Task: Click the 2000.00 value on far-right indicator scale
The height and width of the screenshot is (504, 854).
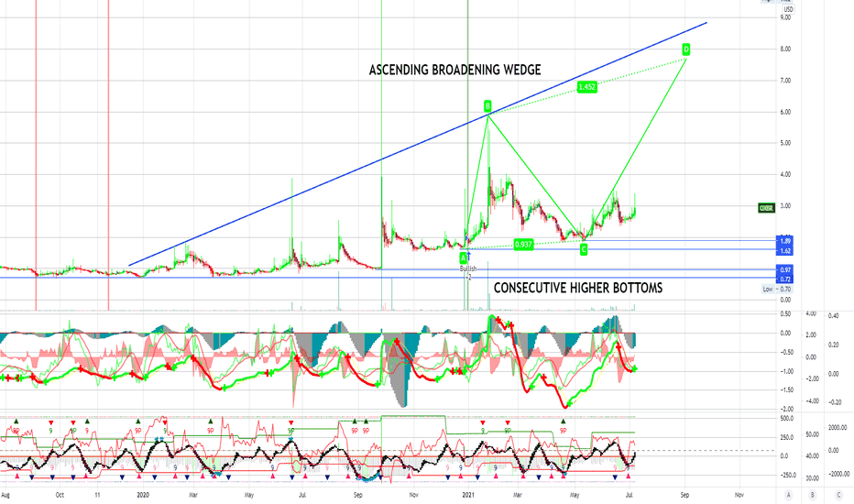Action: 838,428
